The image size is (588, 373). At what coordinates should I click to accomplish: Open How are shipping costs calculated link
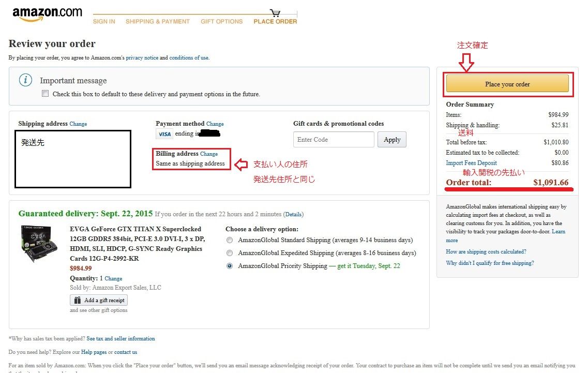486,252
